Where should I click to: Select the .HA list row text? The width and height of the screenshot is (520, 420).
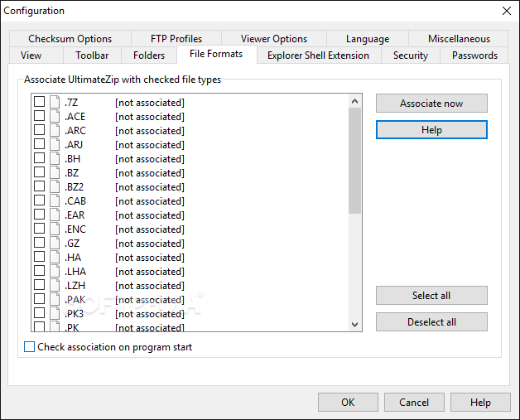tap(73, 258)
